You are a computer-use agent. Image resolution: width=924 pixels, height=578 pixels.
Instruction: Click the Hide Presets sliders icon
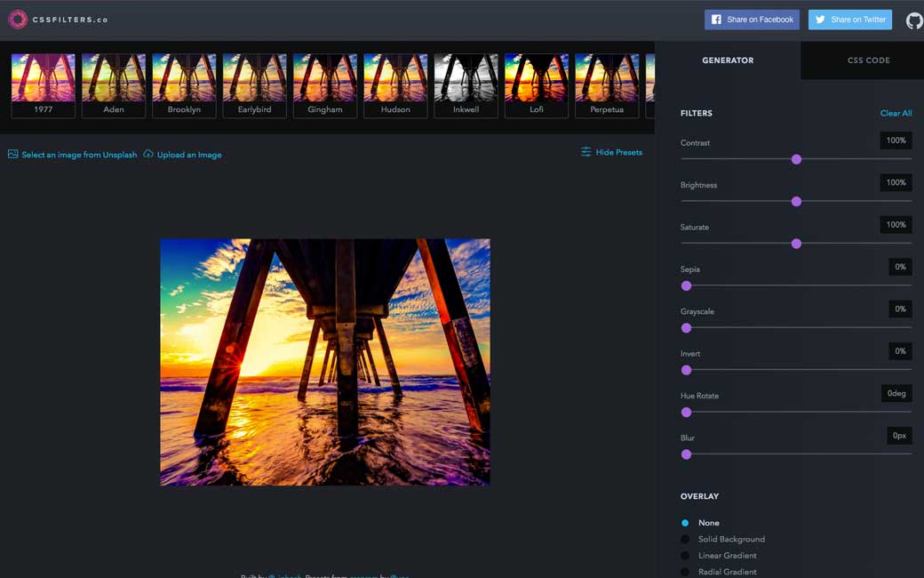585,152
